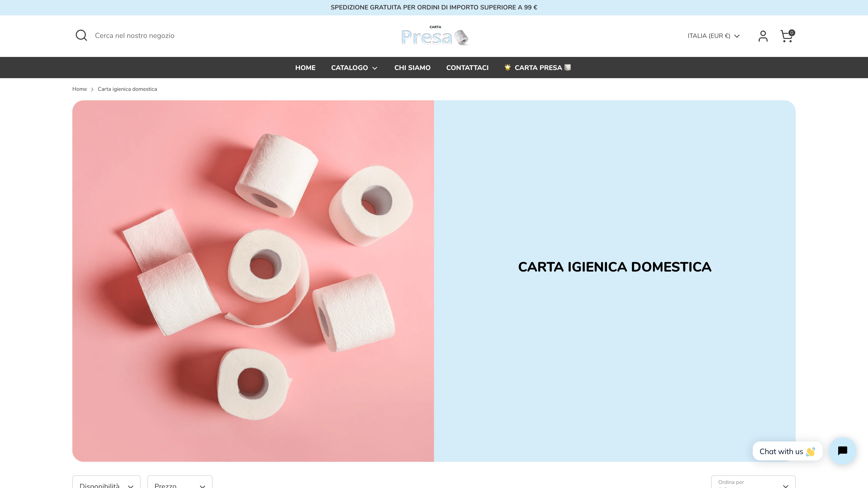This screenshot has width=868, height=488.
Task: Expand the CATALOGO menu
Action: [354, 67]
